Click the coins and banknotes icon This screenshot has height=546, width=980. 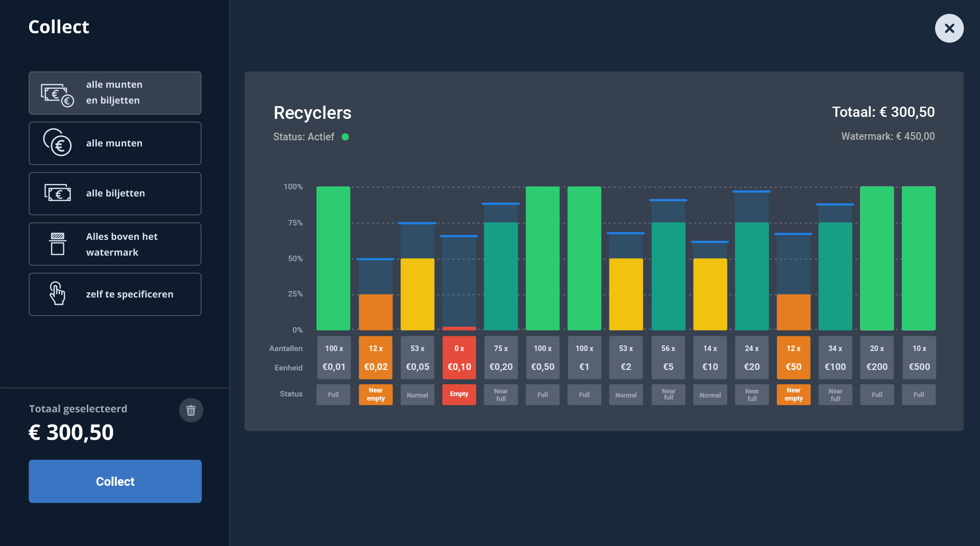tap(57, 94)
